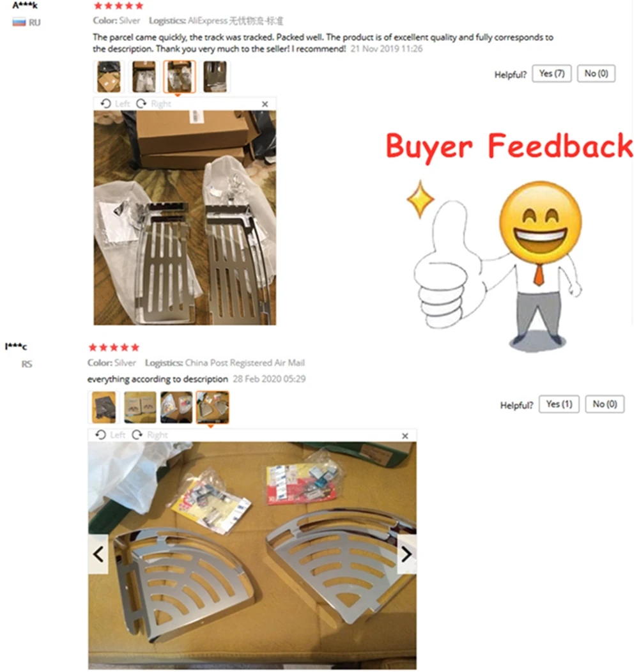
Task: Open second thumbnail of A***k's review
Action: point(144,77)
